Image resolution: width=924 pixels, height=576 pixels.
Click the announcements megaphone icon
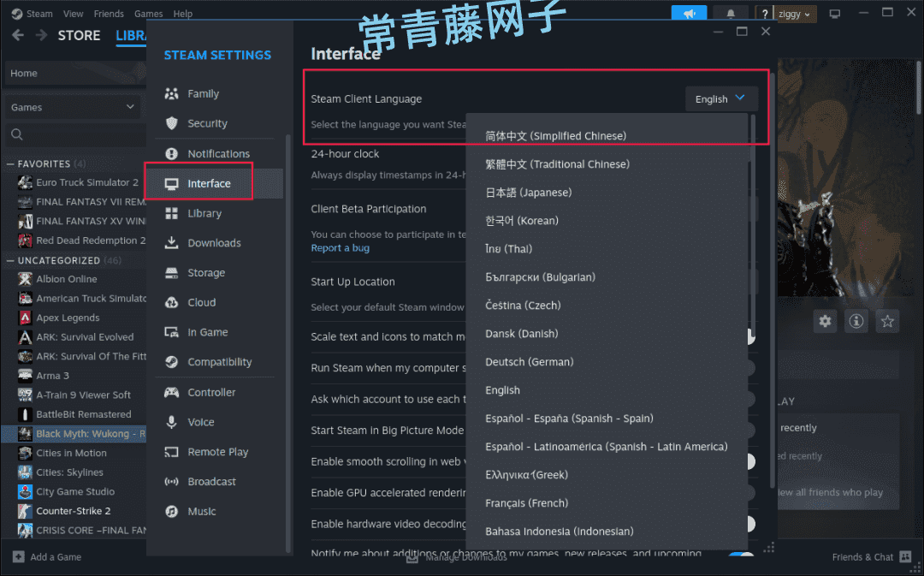pos(690,14)
